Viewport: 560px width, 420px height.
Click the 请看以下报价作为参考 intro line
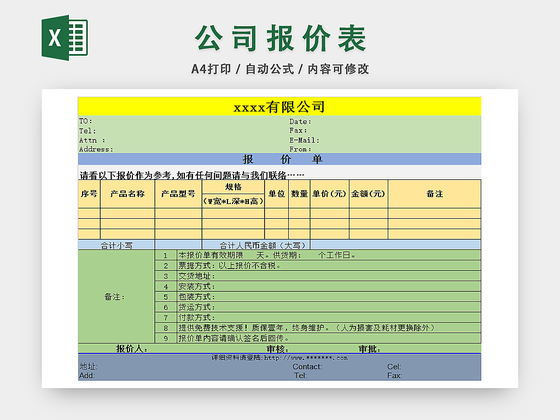[192, 175]
